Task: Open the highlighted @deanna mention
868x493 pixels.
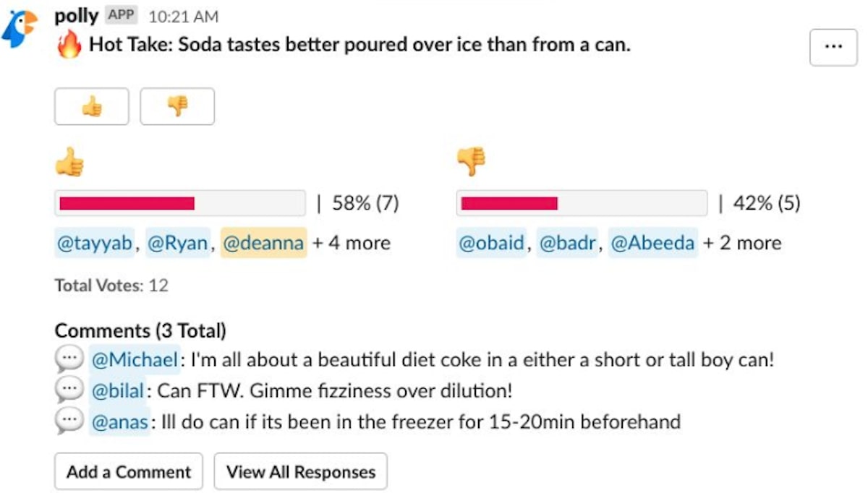Action: tap(264, 243)
